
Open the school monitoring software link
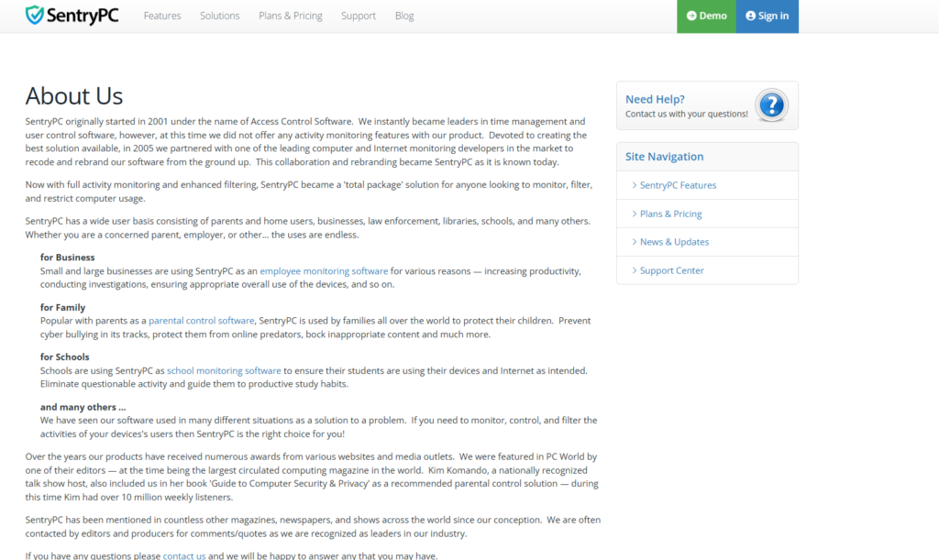[x=224, y=371]
